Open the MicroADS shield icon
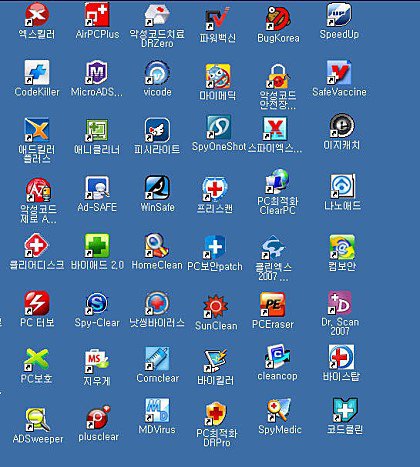This screenshot has width=420, height=467. coord(97,72)
